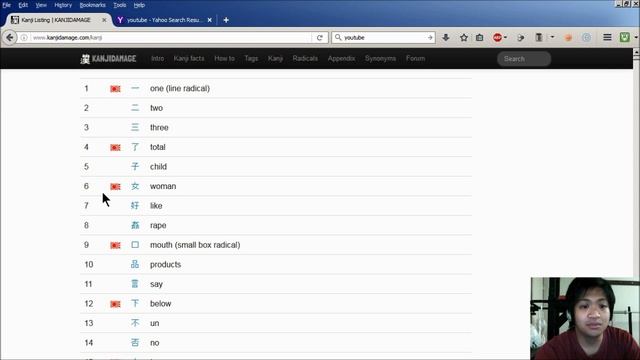Click the flag icon beside mouth radical
Image resolution: width=640 pixels, height=360 pixels.
(x=115, y=245)
